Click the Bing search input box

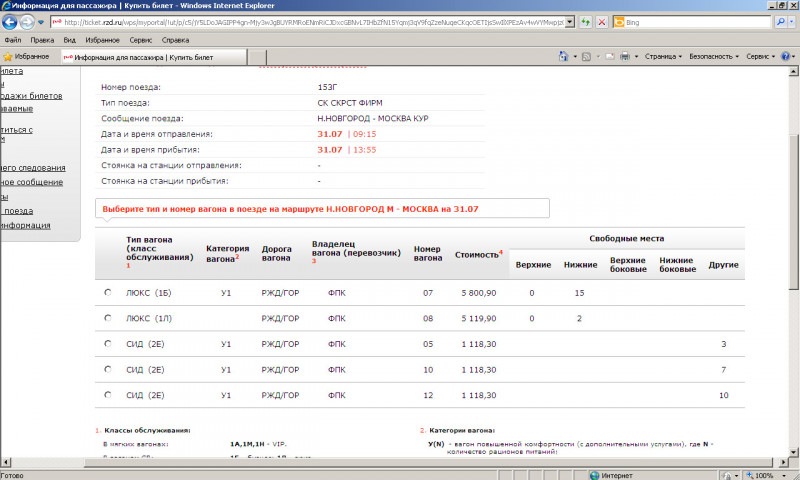pyautogui.click(x=696, y=22)
